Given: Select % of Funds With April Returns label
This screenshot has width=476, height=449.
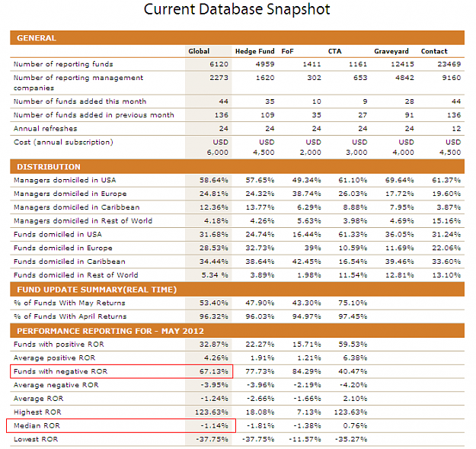Looking at the screenshot, I should tap(70, 316).
